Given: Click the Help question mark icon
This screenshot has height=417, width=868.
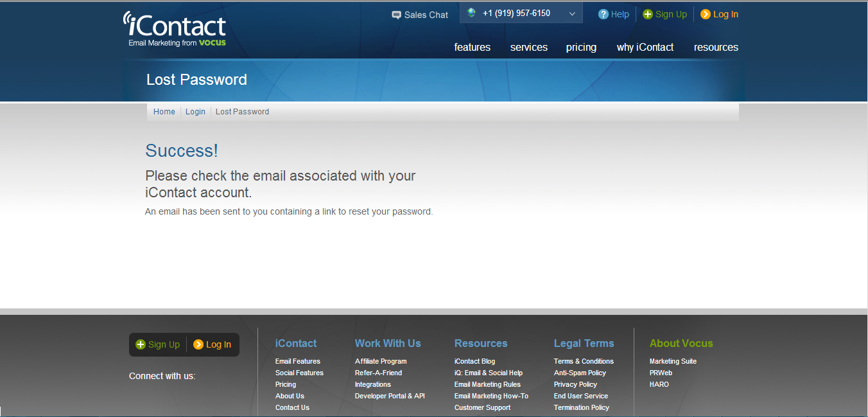Looking at the screenshot, I should click(602, 13).
